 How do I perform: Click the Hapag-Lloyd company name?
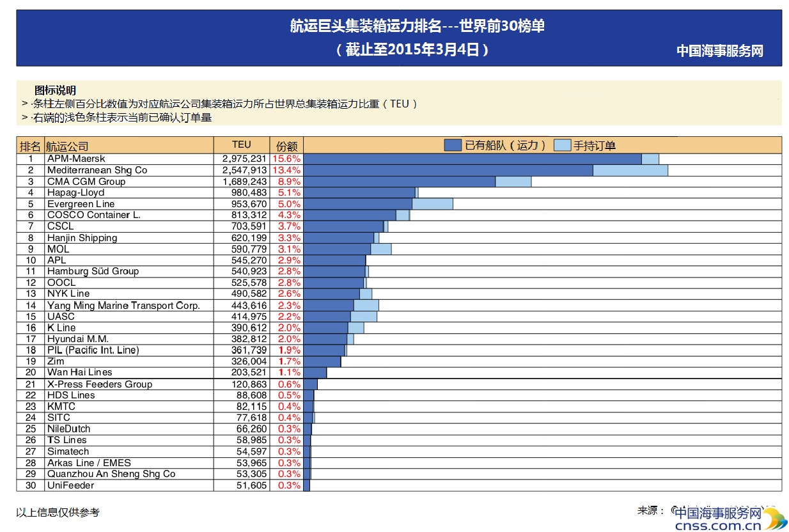point(75,192)
